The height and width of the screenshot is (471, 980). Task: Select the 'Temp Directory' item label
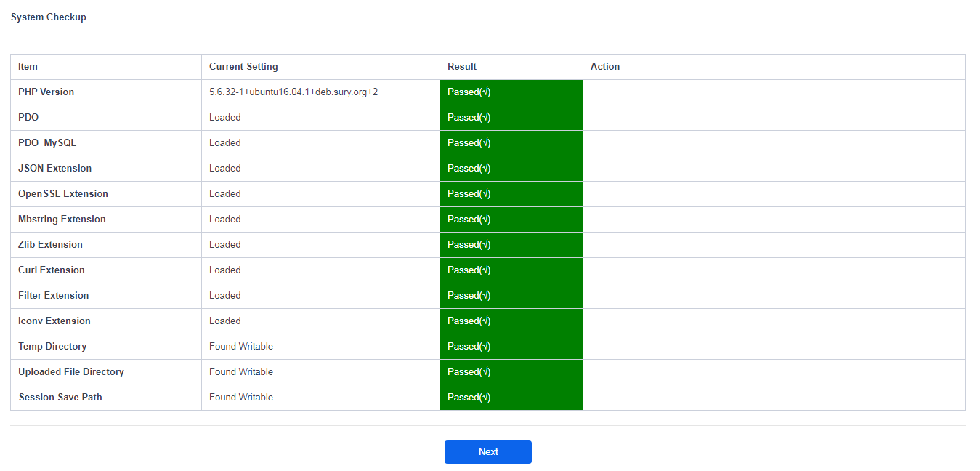click(x=52, y=346)
